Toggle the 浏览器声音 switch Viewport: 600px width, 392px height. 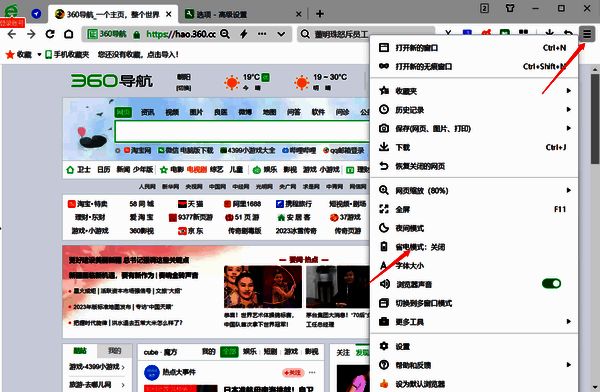[x=551, y=284]
